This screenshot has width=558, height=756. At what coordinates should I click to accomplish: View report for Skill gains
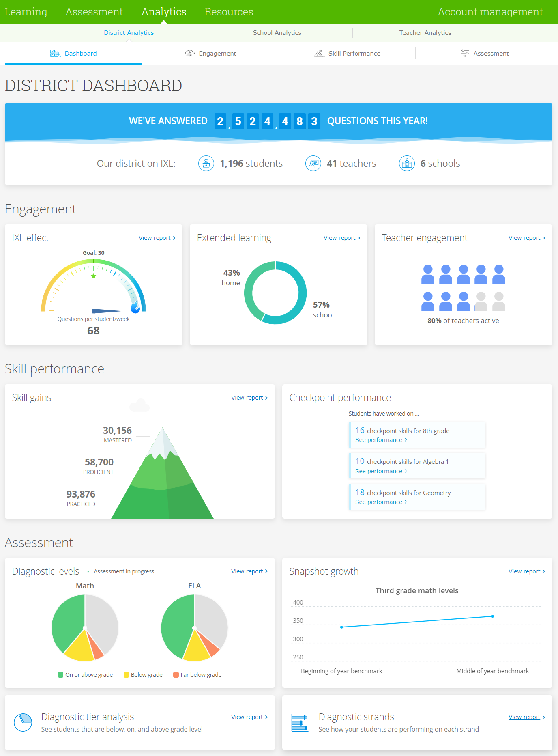pyautogui.click(x=249, y=398)
